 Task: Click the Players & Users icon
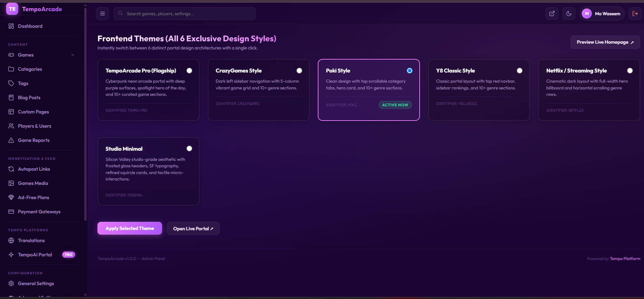pyautogui.click(x=11, y=126)
